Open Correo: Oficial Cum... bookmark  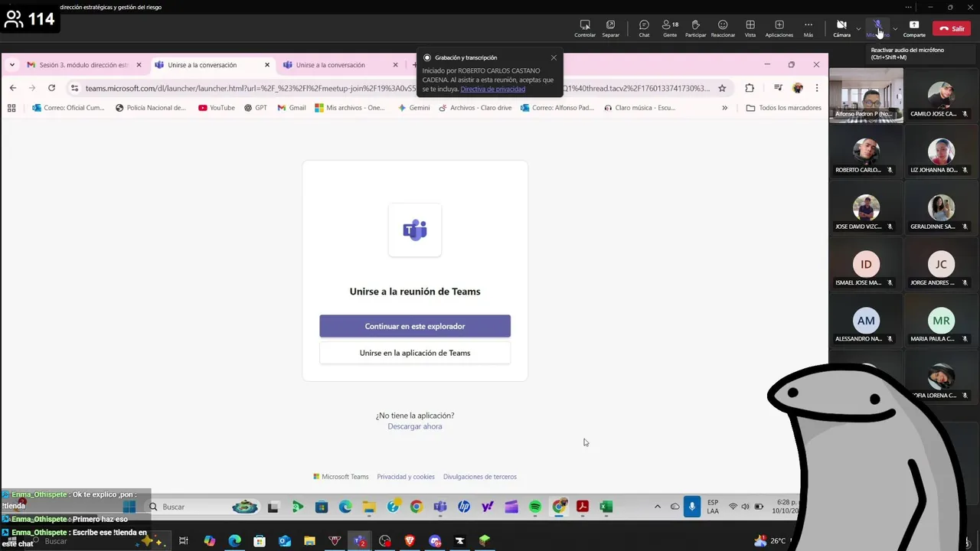pos(68,108)
